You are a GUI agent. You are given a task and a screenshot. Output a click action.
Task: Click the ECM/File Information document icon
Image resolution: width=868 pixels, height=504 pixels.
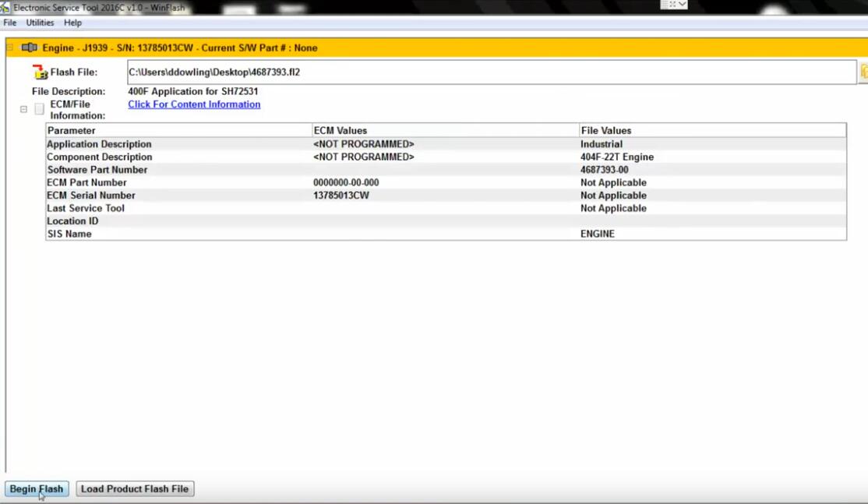click(39, 109)
